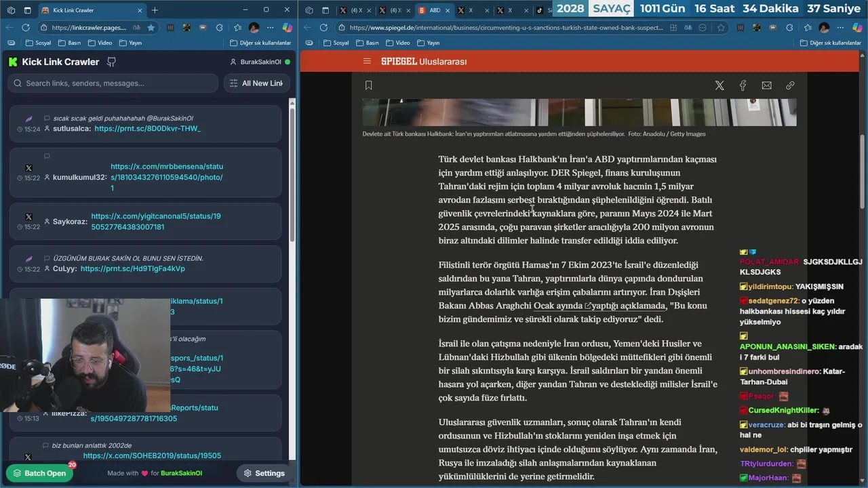Screen dimensions: 868x488
Task: Open favorites list in linkcrawler window
Action: tap(238, 28)
